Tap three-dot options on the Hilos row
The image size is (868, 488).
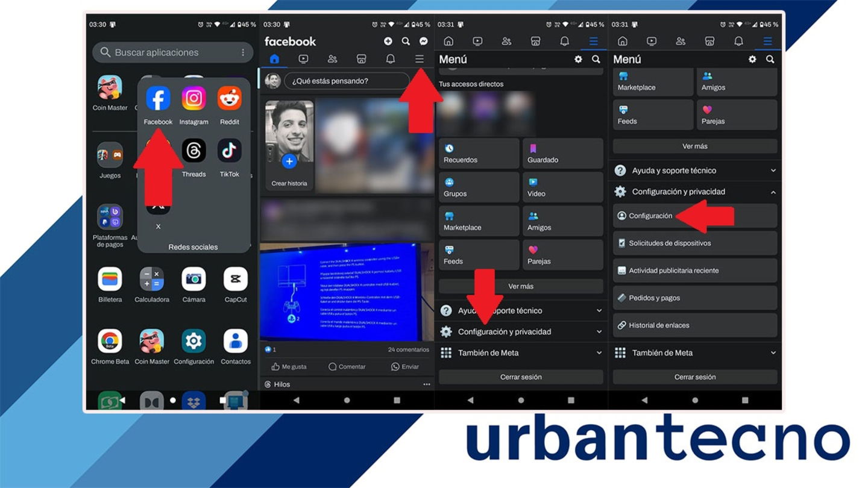coord(427,384)
